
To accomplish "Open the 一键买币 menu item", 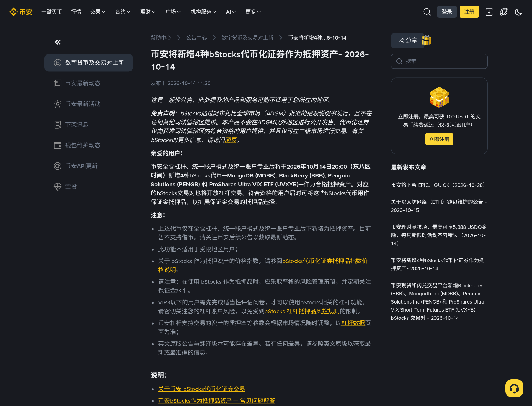I will [x=52, y=12].
